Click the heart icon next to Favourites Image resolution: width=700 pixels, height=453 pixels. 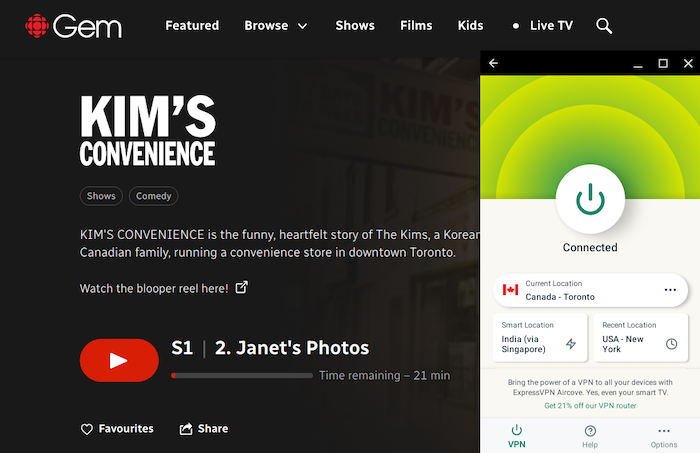click(87, 429)
